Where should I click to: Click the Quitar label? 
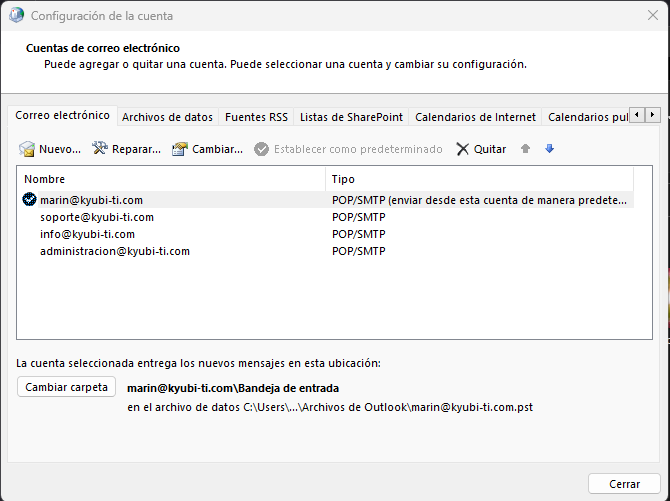(x=490, y=149)
